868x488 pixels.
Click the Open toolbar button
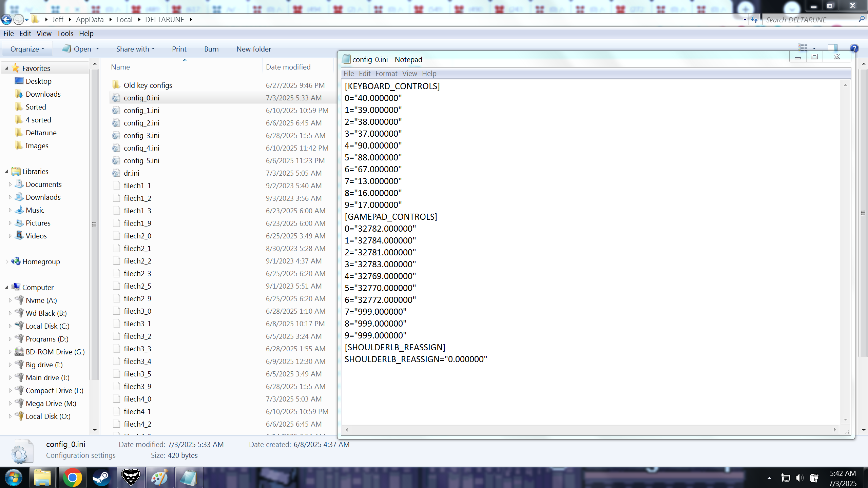77,49
